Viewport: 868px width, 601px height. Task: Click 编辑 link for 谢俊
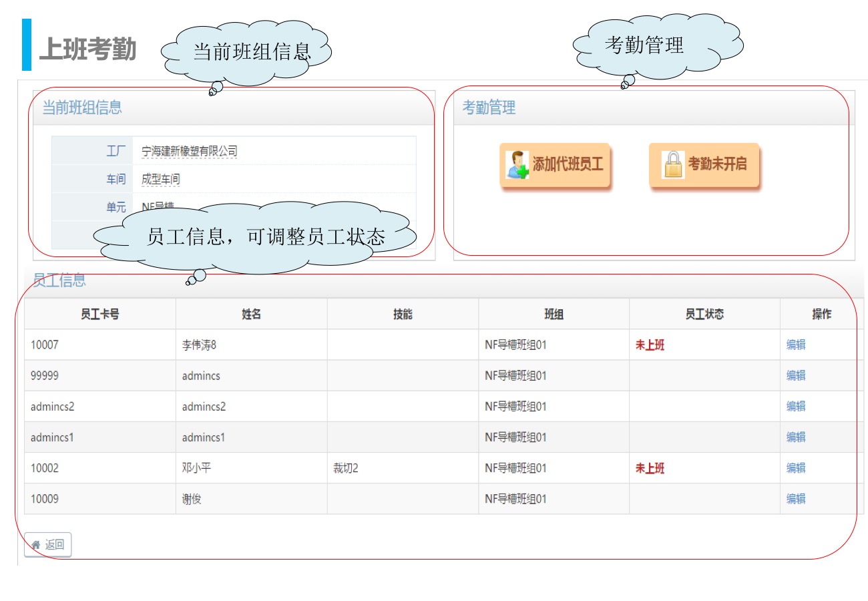[795, 498]
